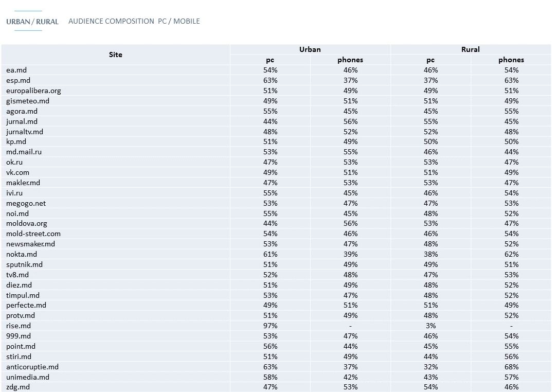
Task: Click the Urban group header
Action: click(310, 49)
